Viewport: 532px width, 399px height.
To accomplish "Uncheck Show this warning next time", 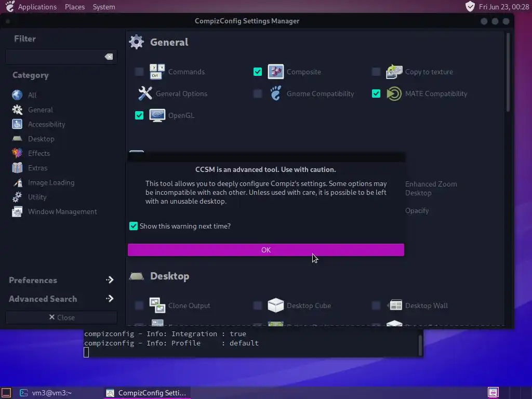I will (x=134, y=226).
